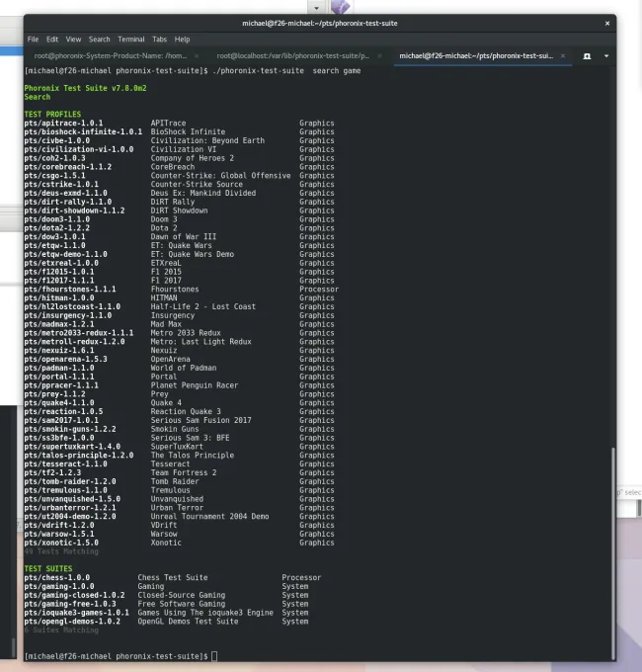Click 'Games Using The ioquake3 Engine' text
The image size is (642, 672).
pyautogui.click(x=205, y=613)
